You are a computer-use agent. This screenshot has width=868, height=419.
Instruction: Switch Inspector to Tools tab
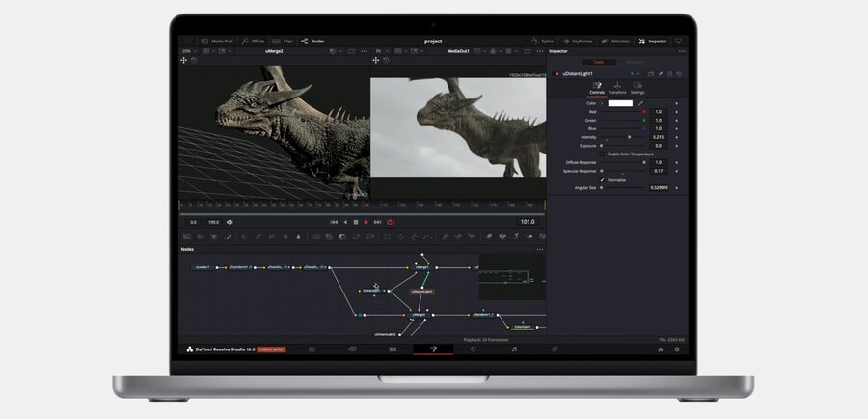(x=598, y=62)
